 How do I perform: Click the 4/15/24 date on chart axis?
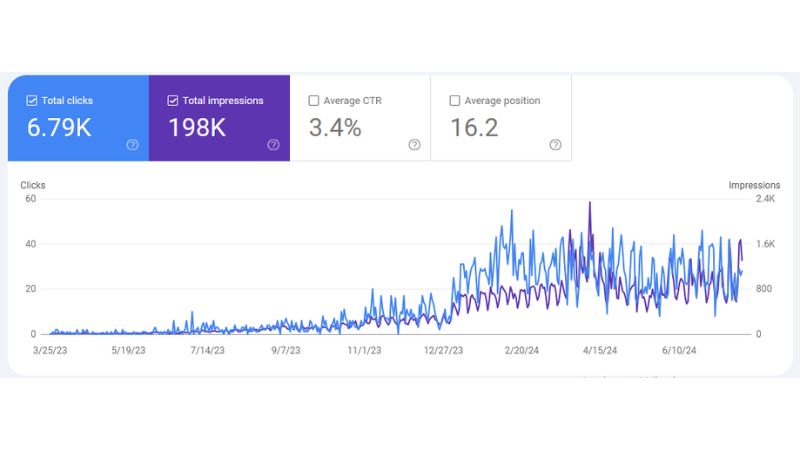pyautogui.click(x=600, y=351)
